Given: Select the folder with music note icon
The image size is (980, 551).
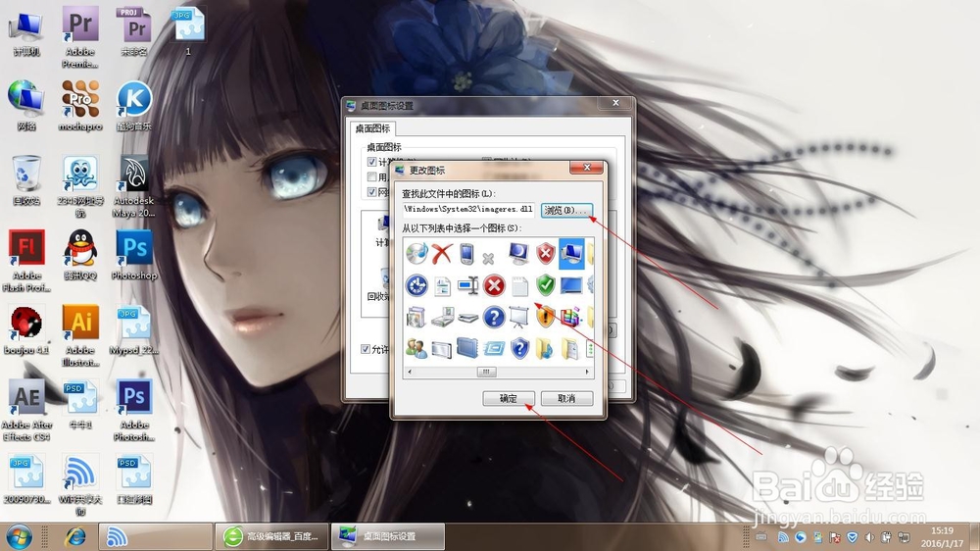Looking at the screenshot, I should point(544,348).
